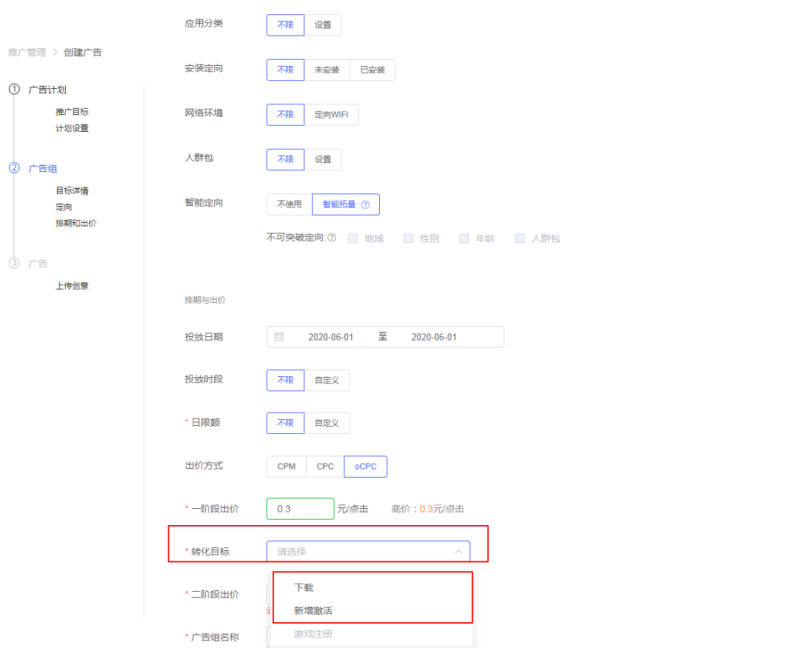
Task: Click the 一阶段出价 price input field
Action: [x=299, y=508]
